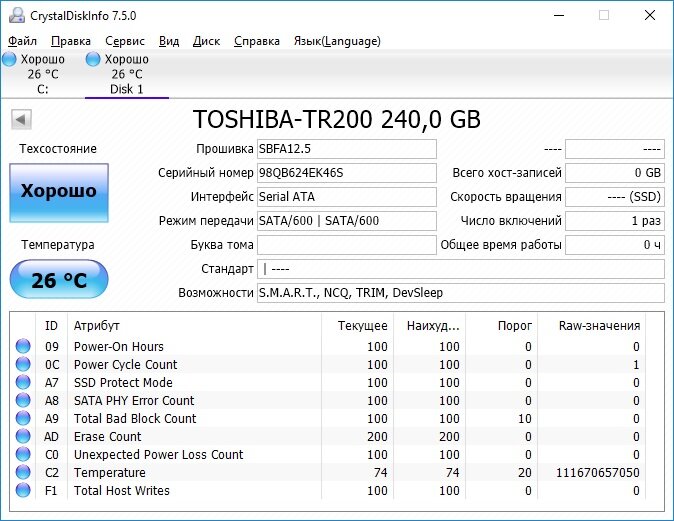This screenshot has width=674, height=521.
Task: Click the Возможности field with S.M.A.R.T., NCQ
Action: pyautogui.click(x=461, y=293)
